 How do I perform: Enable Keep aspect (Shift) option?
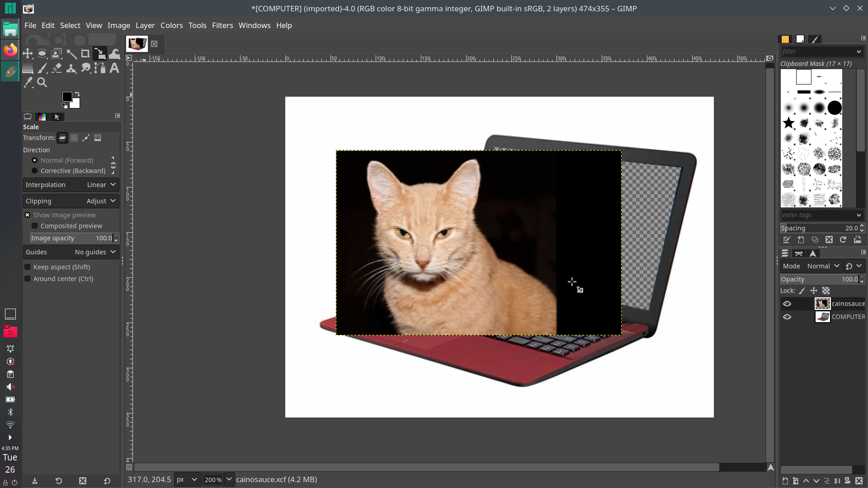tap(28, 267)
